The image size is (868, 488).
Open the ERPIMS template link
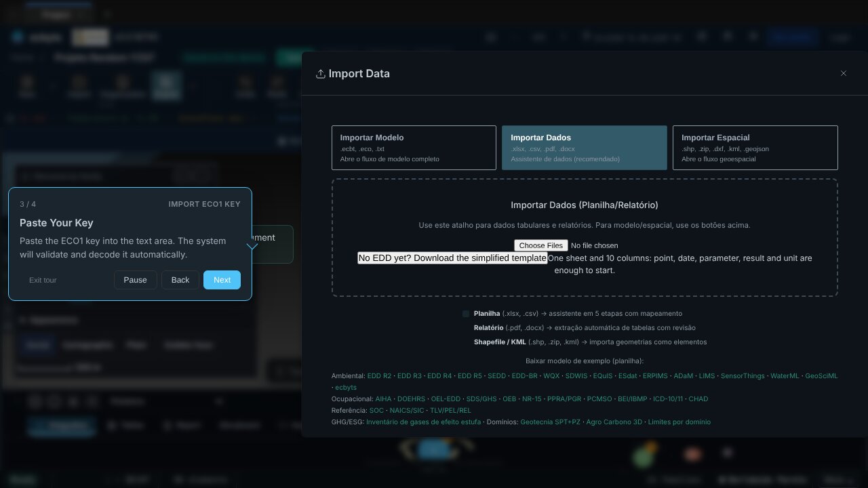[655, 375]
